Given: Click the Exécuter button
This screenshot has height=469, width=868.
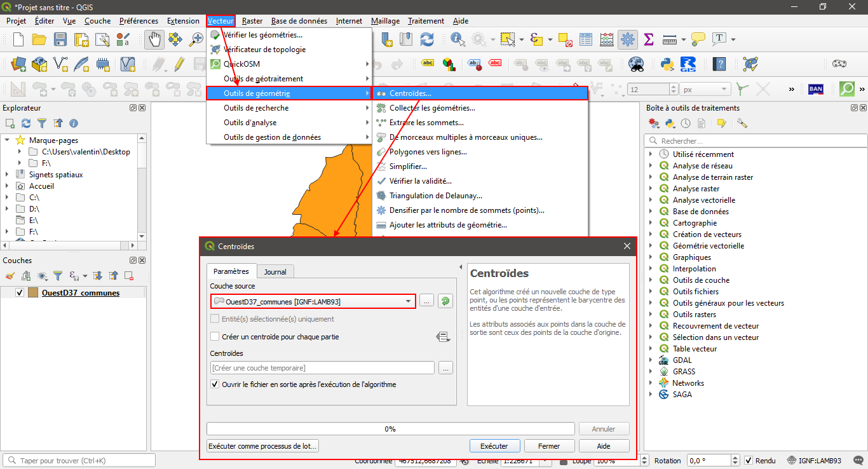Looking at the screenshot, I should [494, 446].
